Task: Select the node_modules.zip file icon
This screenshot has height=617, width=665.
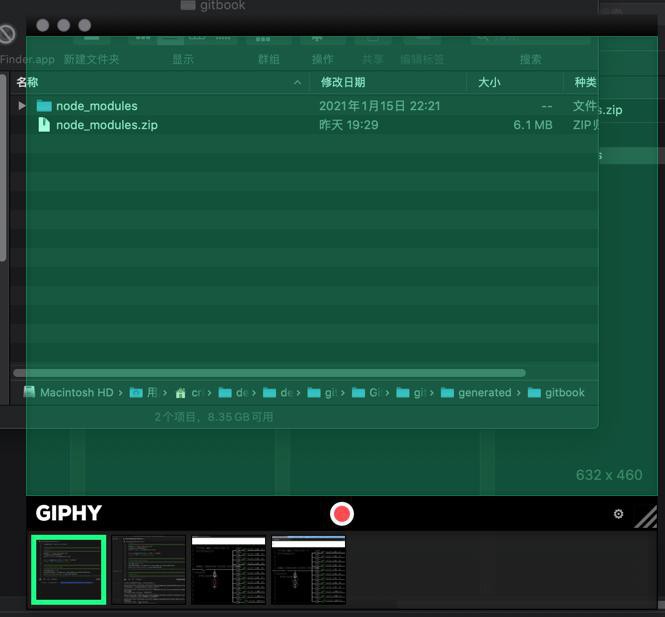Action: click(44, 125)
